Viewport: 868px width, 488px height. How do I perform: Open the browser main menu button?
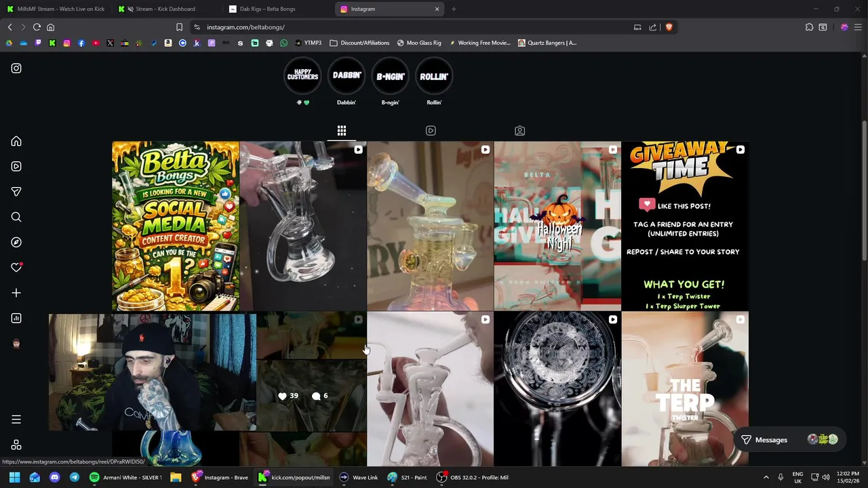point(858,27)
